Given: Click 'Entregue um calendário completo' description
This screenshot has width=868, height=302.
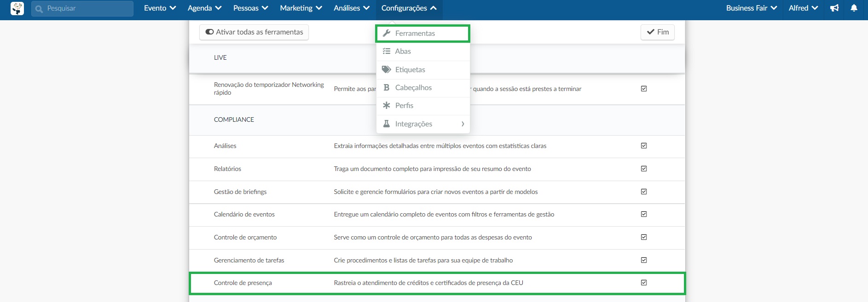Looking at the screenshot, I should point(444,214).
